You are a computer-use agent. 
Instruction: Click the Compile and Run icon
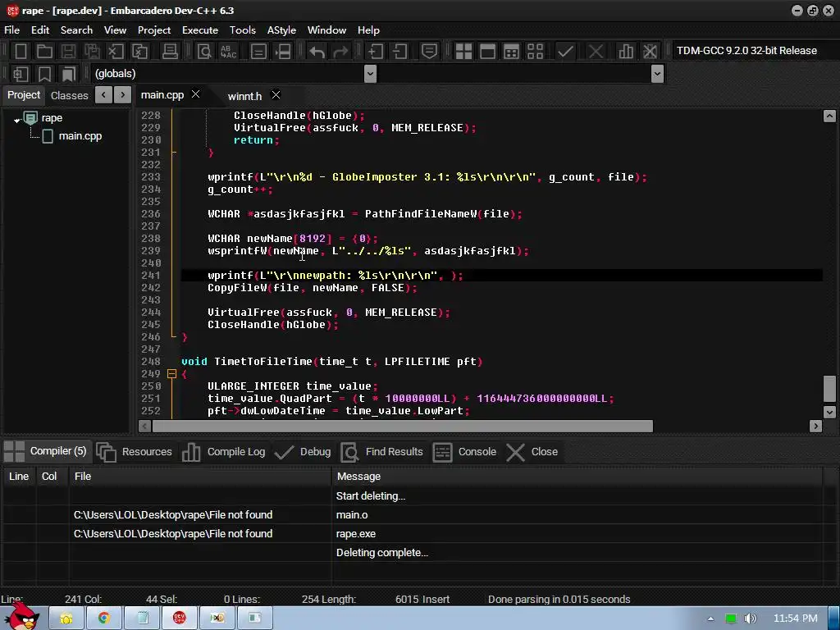[512, 52]
